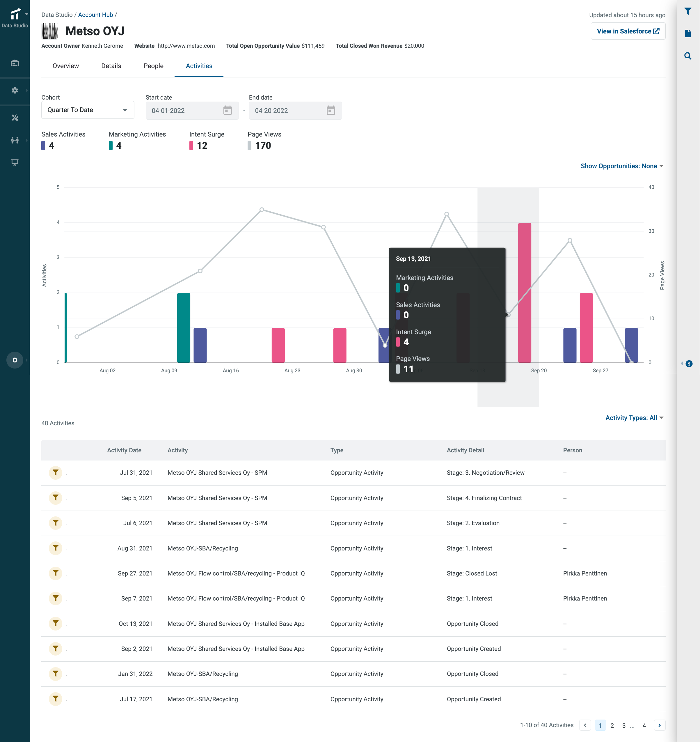Open the search magnifier in right panel
This screenshot has height=742, width=700.
tap(688, 56)
